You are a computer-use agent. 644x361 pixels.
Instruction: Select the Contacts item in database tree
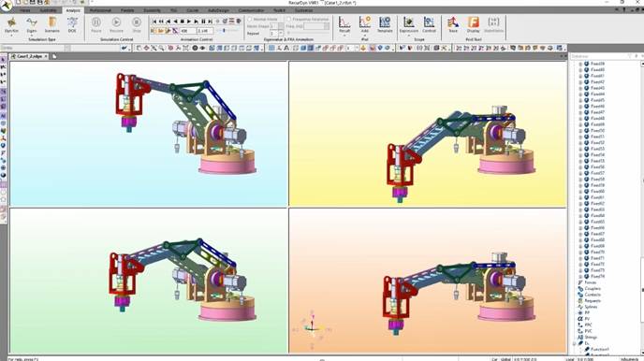point(593,295)
